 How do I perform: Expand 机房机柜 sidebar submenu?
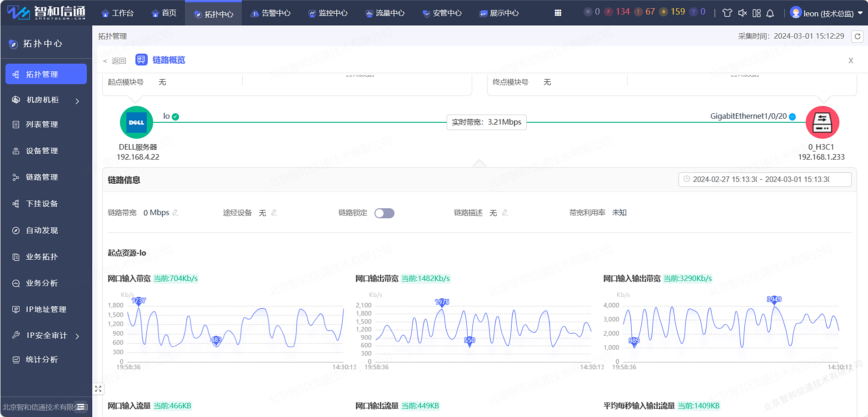[x=46, y=100]
